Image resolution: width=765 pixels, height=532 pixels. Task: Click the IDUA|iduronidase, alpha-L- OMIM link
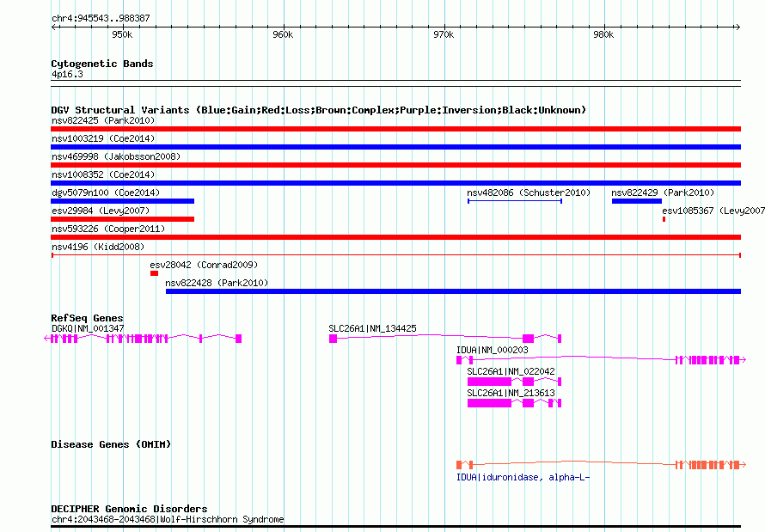pyautogui.click(x=523, y=477)
